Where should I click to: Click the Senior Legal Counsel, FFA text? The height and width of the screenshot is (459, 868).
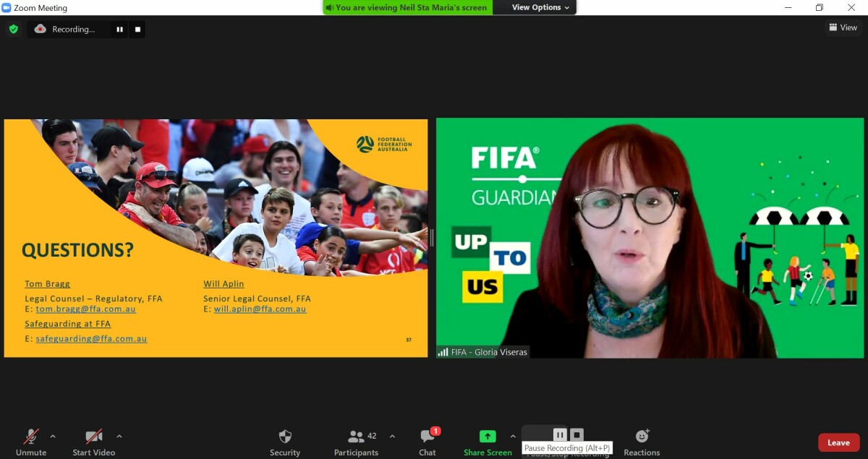(x=257, y=298)
